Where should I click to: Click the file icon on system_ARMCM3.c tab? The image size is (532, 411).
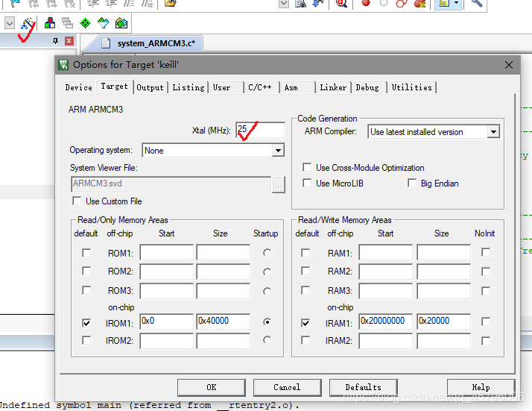106,43
